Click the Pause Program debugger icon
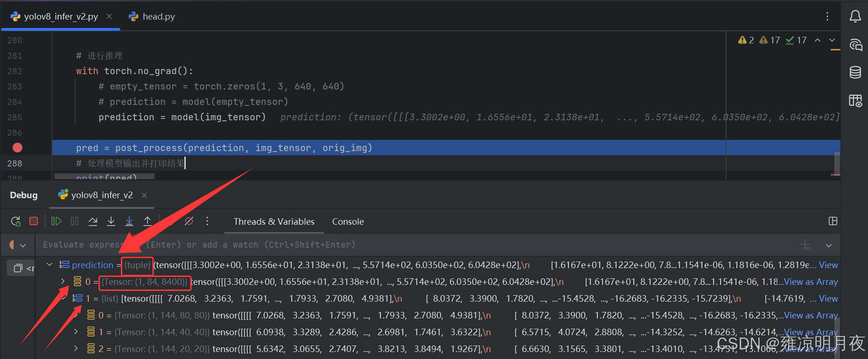This screenshot has width=868, height=359. coord(74,221)
